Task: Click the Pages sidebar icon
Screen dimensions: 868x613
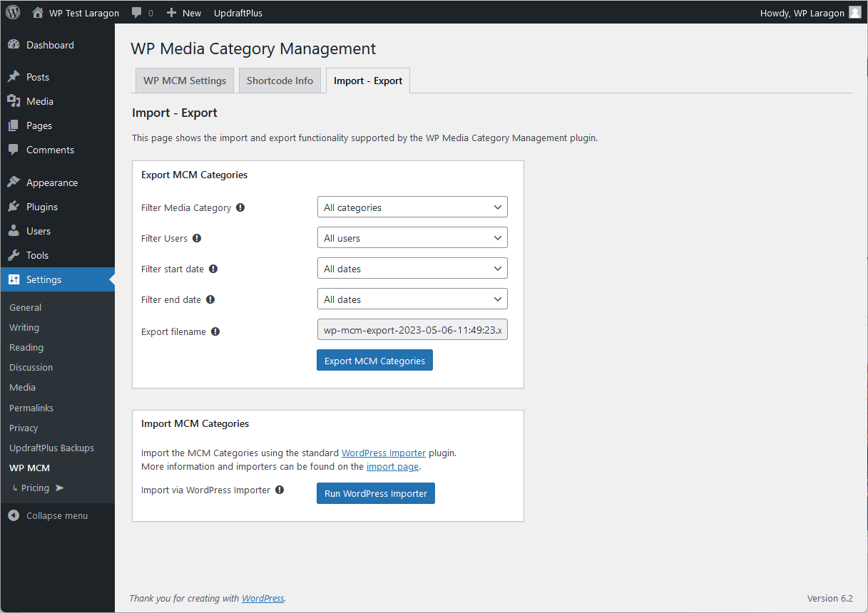Action: pyautogui.click(x=14, y=125)
